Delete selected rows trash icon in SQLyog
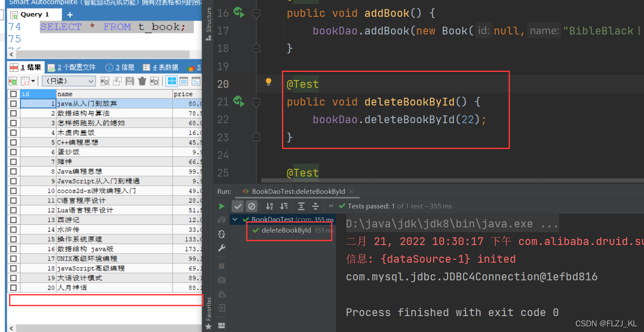 pos(142,81)
